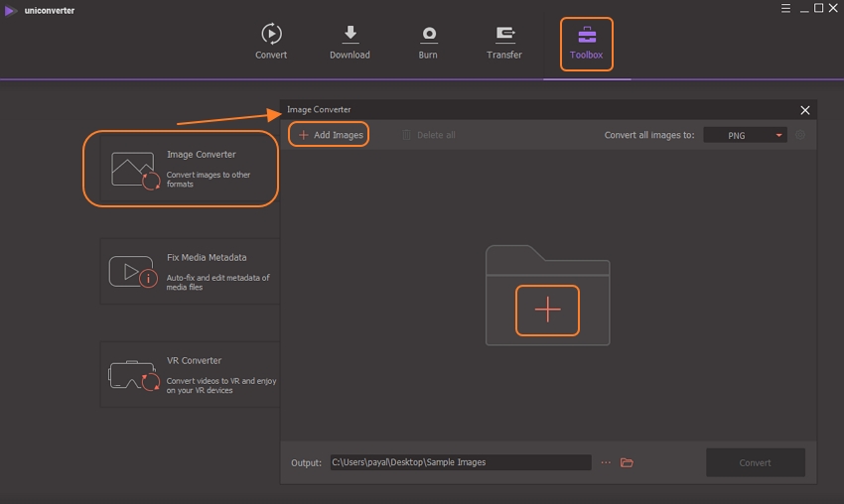Click the VR Converter headset icon

134,374
